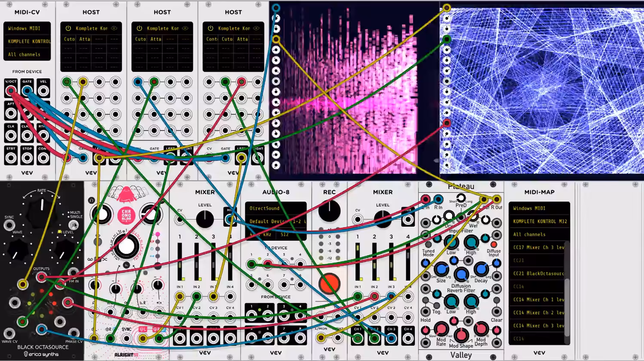The image size is (644, 361).
Task: Click the Mod Shape knob on Plateau
Action: click(x=461, y=335)
